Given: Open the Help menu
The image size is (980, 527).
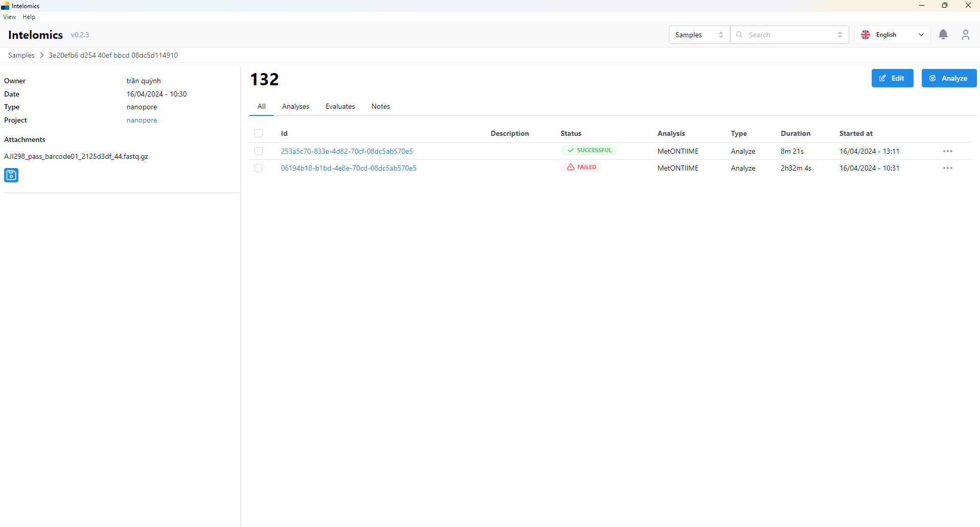Looking at the screenshot, I should 29,17.
